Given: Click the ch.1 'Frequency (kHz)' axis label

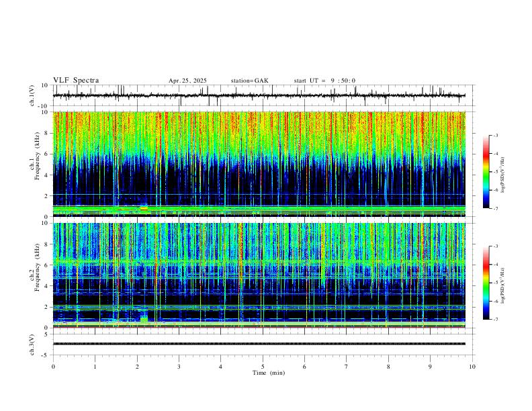Looking at the screenshot, I should pyautogui.click(x=38, y=156).
